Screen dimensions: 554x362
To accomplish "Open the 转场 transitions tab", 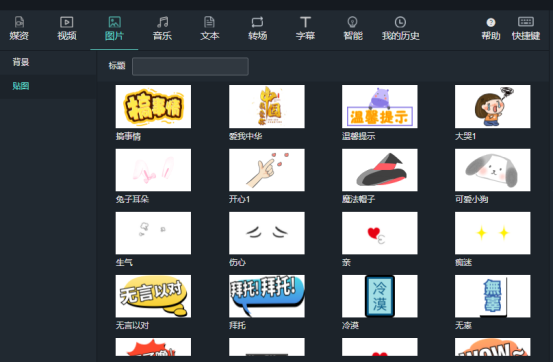I will (x=257, y=28).
